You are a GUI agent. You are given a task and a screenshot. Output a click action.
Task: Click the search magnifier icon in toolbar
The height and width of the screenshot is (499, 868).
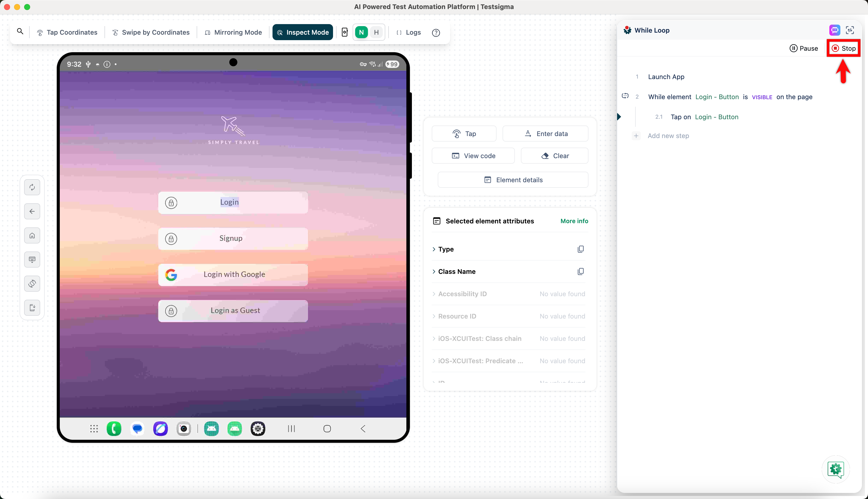point(20,32)
